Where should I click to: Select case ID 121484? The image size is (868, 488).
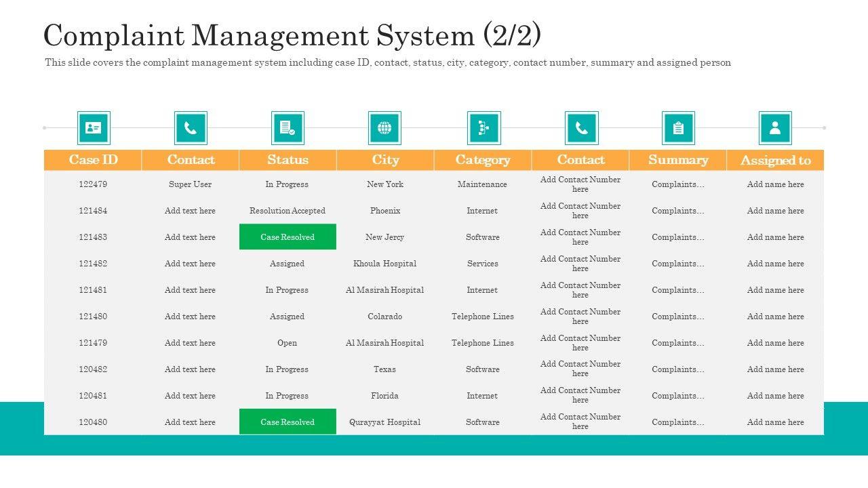93,211
